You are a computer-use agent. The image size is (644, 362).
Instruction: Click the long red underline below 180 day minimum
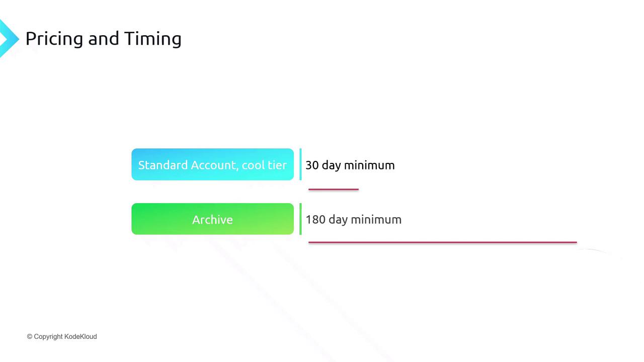coord(442,242)
